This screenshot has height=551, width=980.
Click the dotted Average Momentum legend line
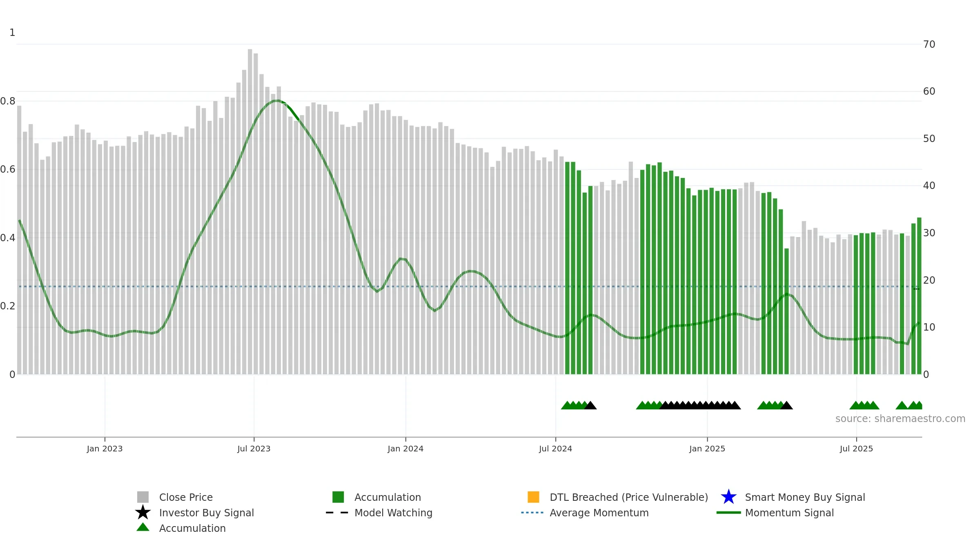pos(532,513)
